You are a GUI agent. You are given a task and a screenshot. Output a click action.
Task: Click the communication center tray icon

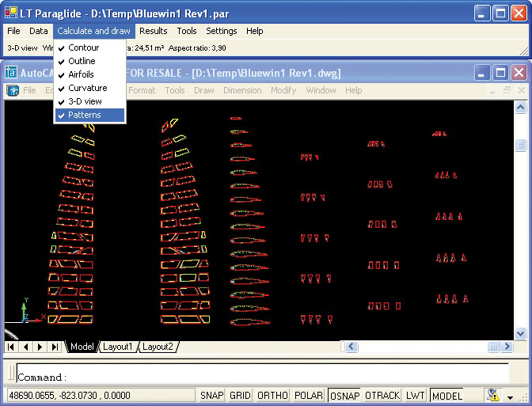coord(493,396)
